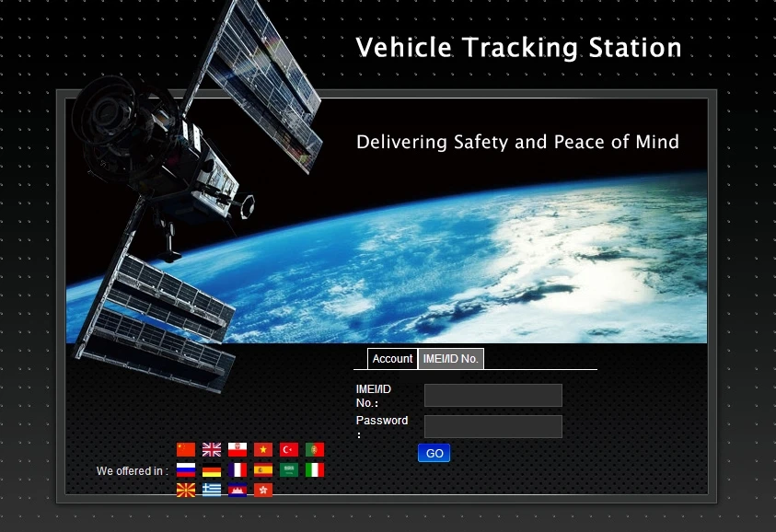Pick the France flag language option
The image size is (776, 532).
click(237, 469)
